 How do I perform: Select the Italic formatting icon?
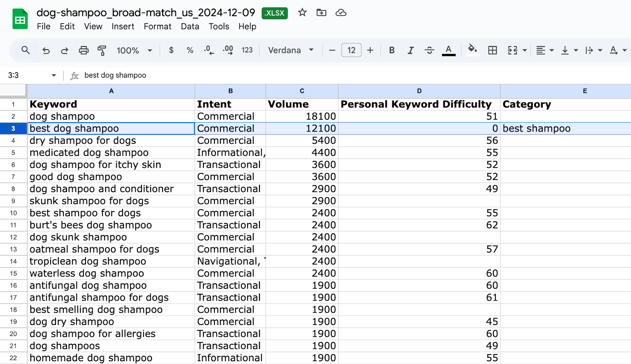(x=410, y=50)
